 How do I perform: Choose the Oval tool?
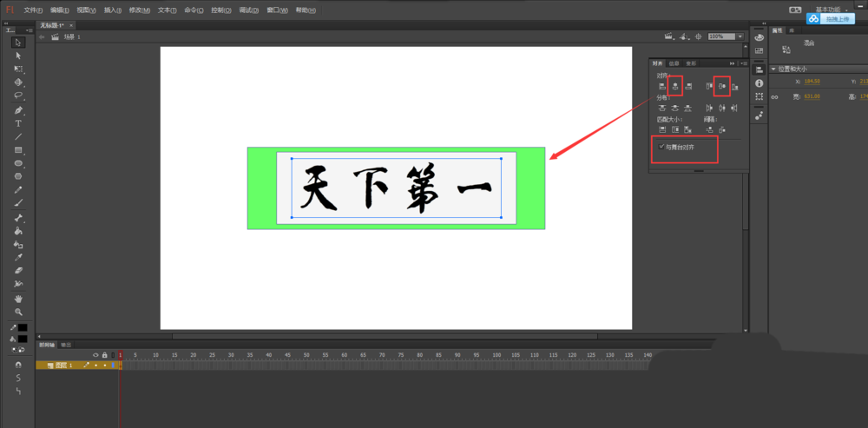pyautogui.click(x=18, y=163)
